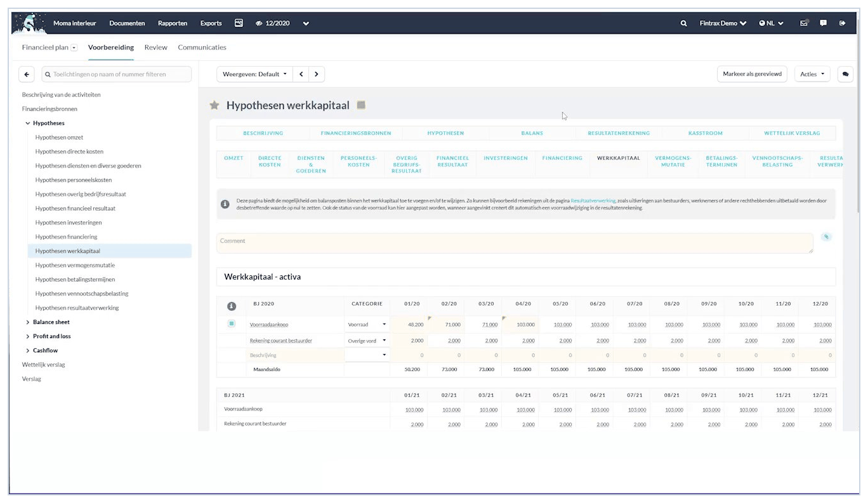Click the attachment paperclip icon next to Comment

point(826,237)
